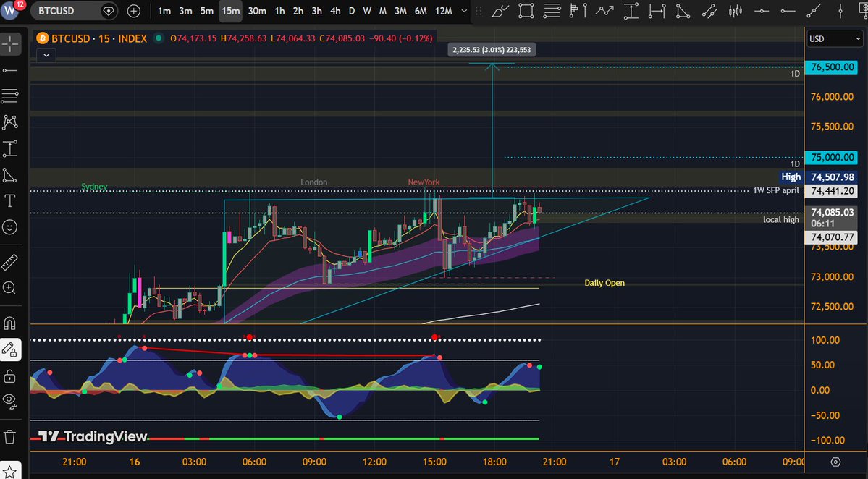
Task: Select the crosshair cursor tool
Action: (x=10, y=43)
